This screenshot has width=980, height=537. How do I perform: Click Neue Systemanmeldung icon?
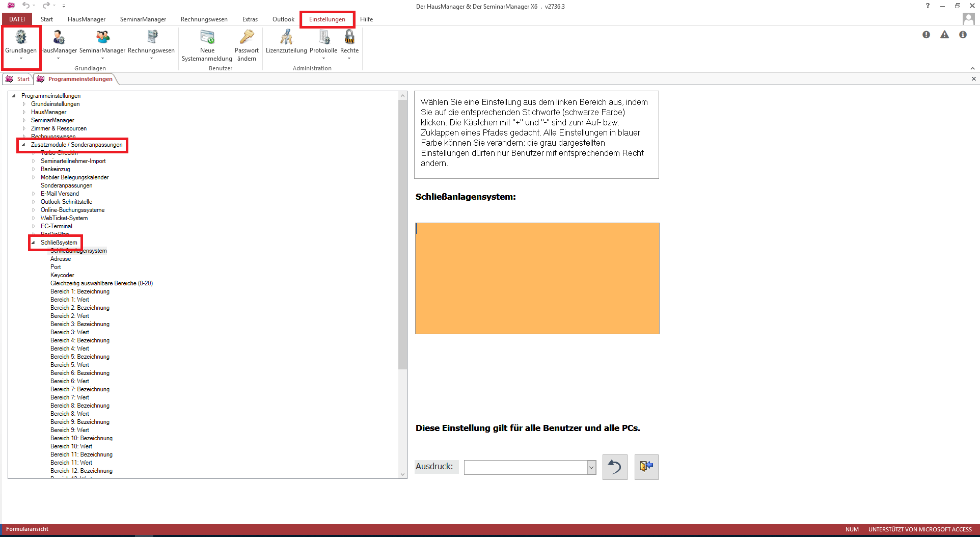(x=207, y=38)
